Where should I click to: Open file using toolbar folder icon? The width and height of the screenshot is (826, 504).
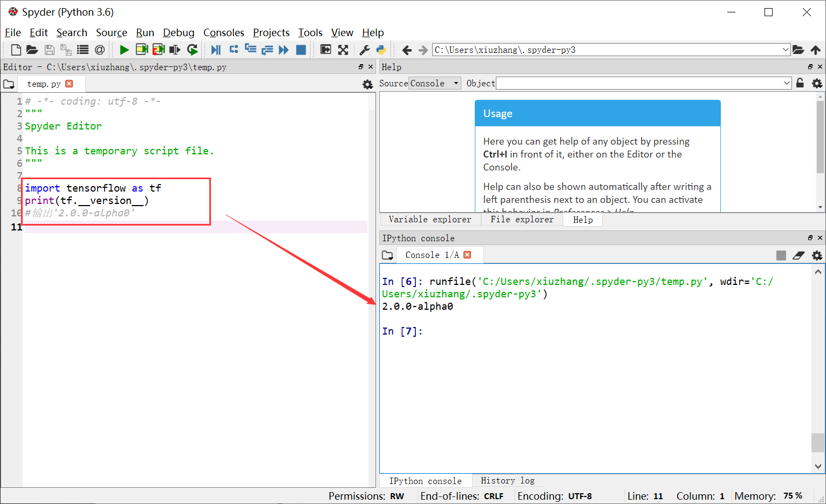tap(32, 50)
